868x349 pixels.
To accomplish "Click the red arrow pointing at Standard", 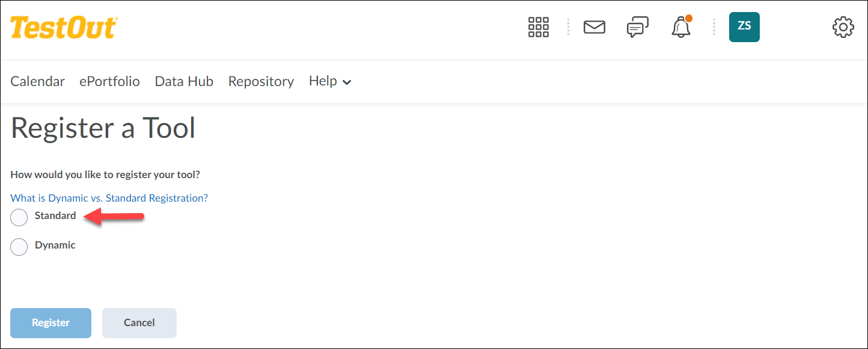I will [117, 217].
